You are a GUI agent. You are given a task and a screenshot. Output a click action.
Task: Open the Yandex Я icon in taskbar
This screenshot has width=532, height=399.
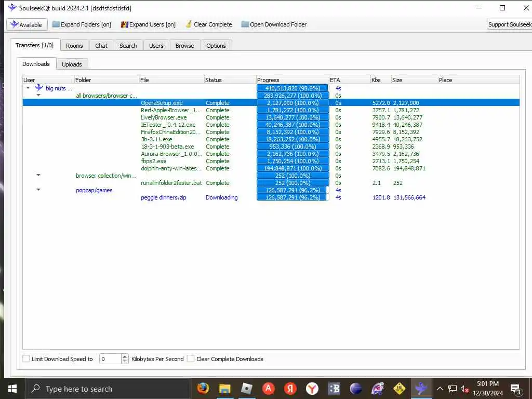click(x=290, y=389)
